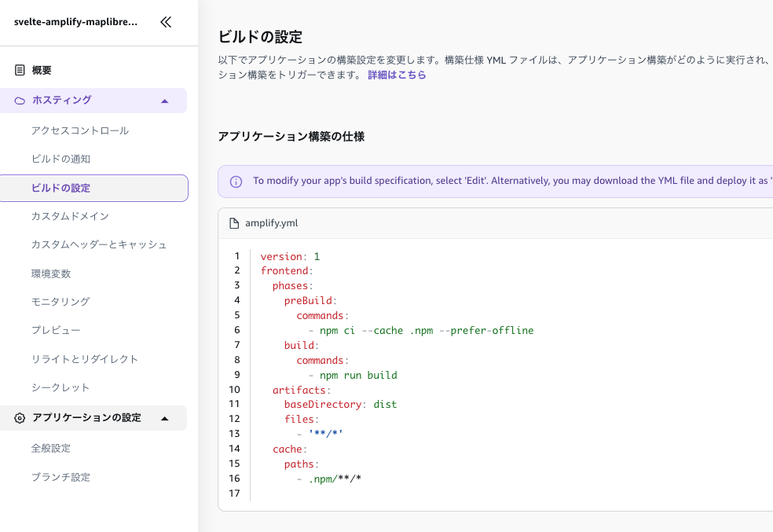Collapse the ホスティング section arrow
This screenshot has height=532, width=773.
[x=165, y=101]
